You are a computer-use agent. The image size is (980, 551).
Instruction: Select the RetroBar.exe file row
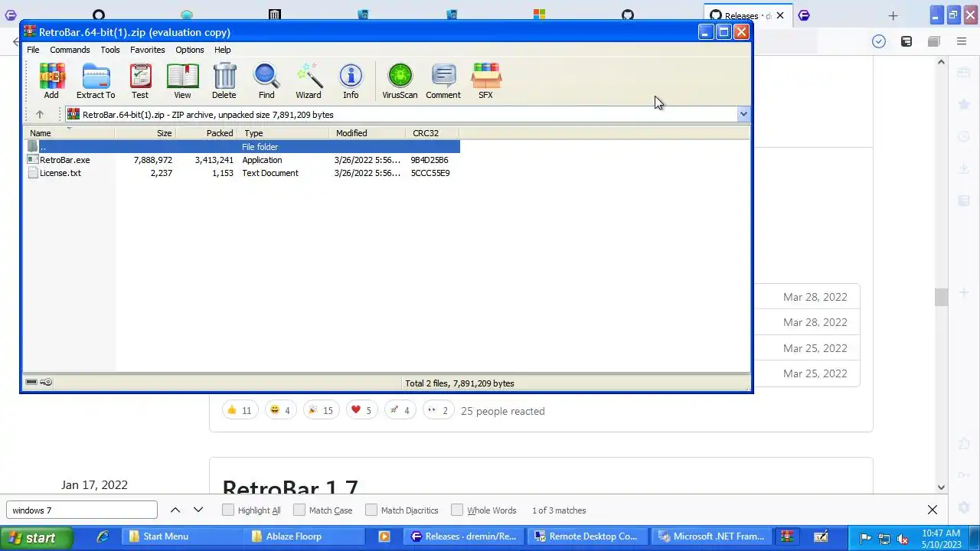(x=241, y=160)
